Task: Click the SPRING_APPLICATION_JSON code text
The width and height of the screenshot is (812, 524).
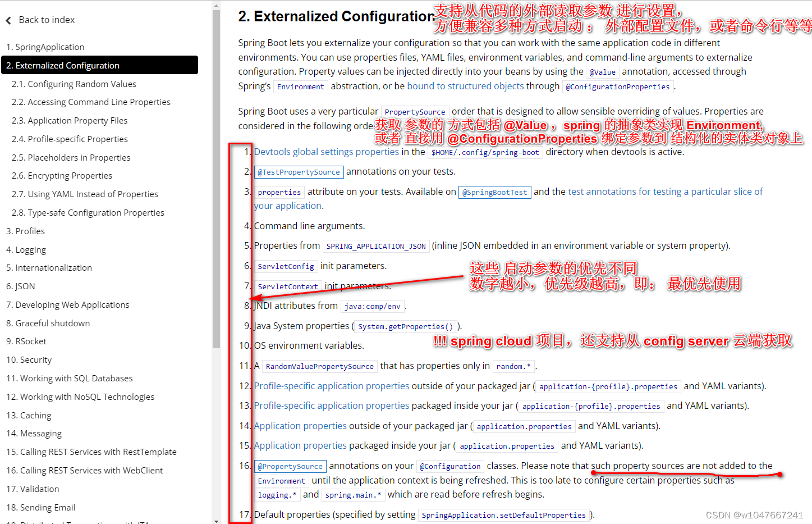Action: tap(376, 246)
